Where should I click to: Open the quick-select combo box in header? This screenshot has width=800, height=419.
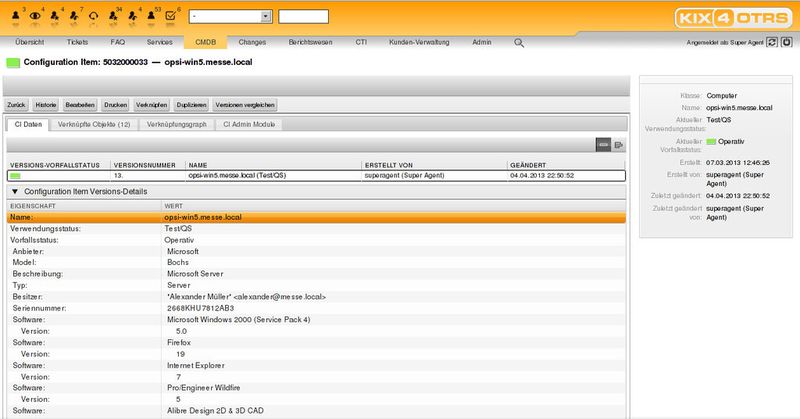pos(231,16)
